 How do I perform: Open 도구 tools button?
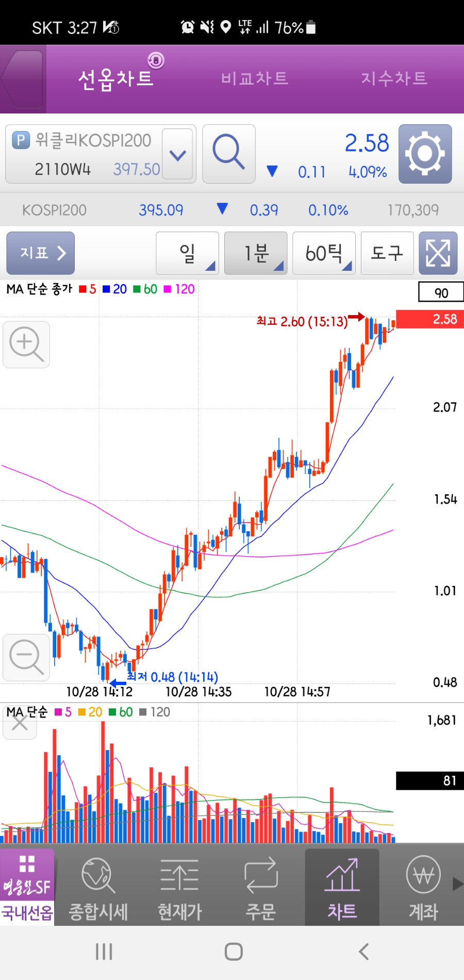click(x=387, y=253)
